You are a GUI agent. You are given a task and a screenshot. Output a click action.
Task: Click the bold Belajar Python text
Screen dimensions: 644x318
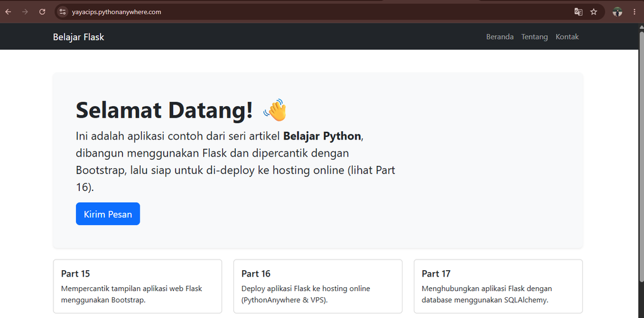(x=323, y=136)
